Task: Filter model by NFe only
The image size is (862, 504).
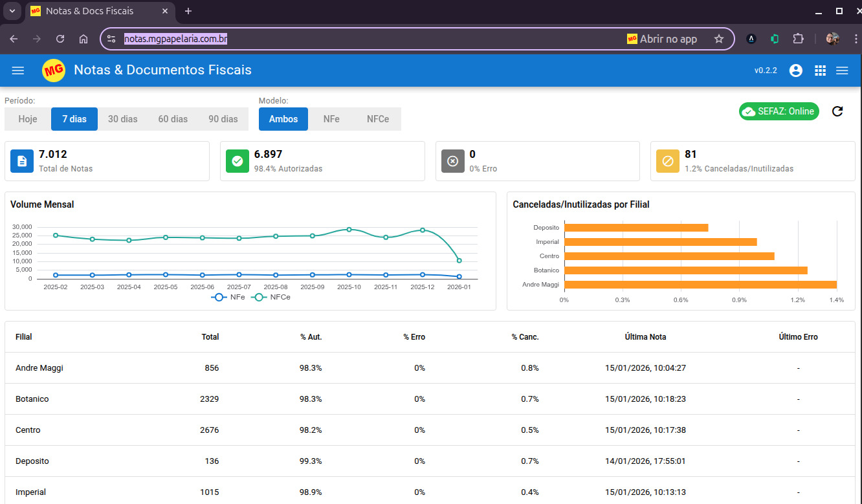Action: coord(331,119)
